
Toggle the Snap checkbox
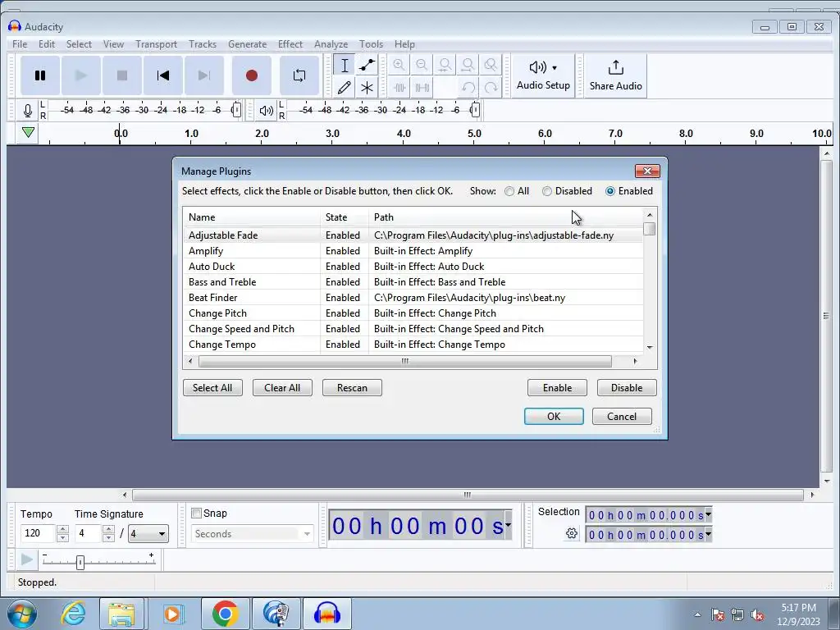coord(197,514)
